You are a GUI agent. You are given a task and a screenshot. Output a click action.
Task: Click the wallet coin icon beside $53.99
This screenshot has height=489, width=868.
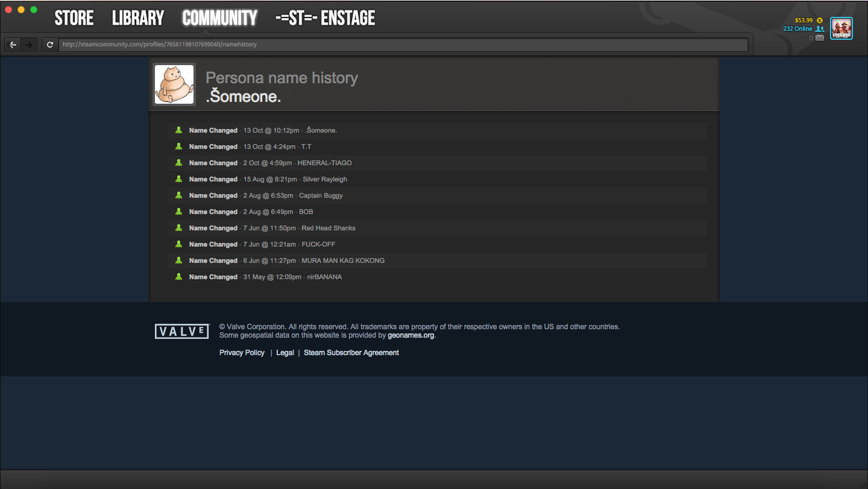820,20
